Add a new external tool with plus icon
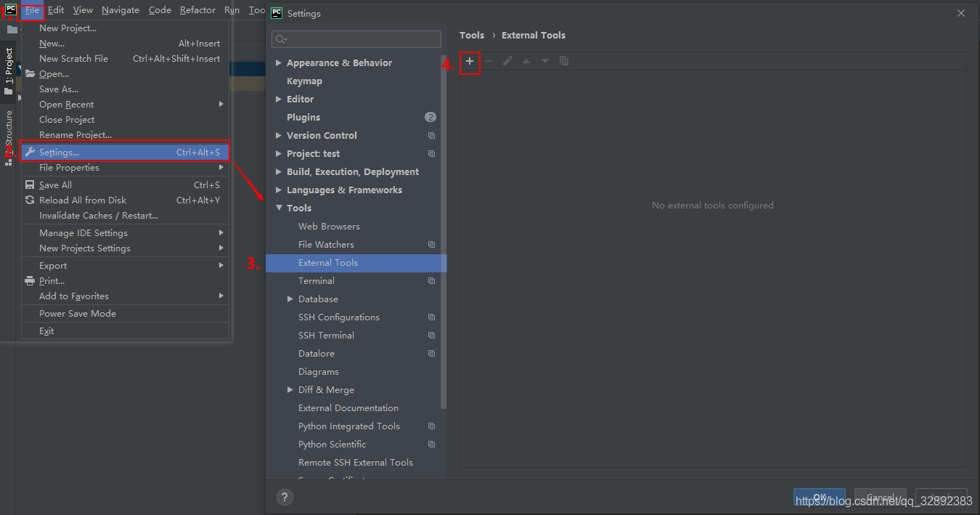This screenshot has height=515, width=980. [470, 61]
